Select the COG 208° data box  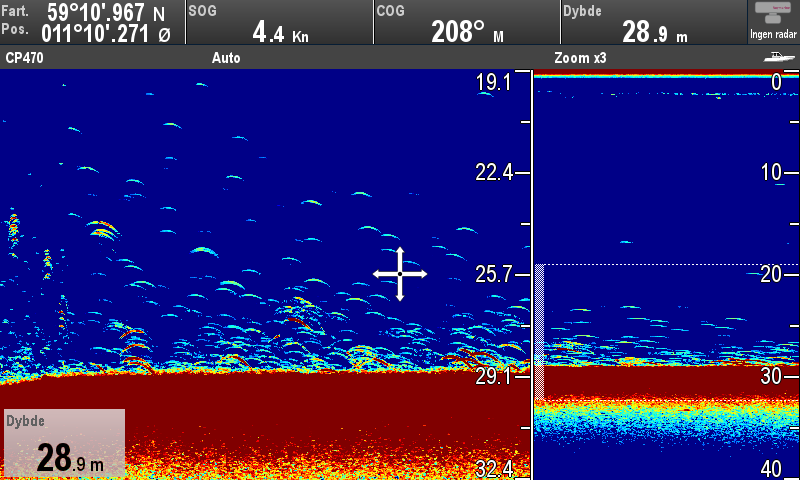tap(466, 22)
